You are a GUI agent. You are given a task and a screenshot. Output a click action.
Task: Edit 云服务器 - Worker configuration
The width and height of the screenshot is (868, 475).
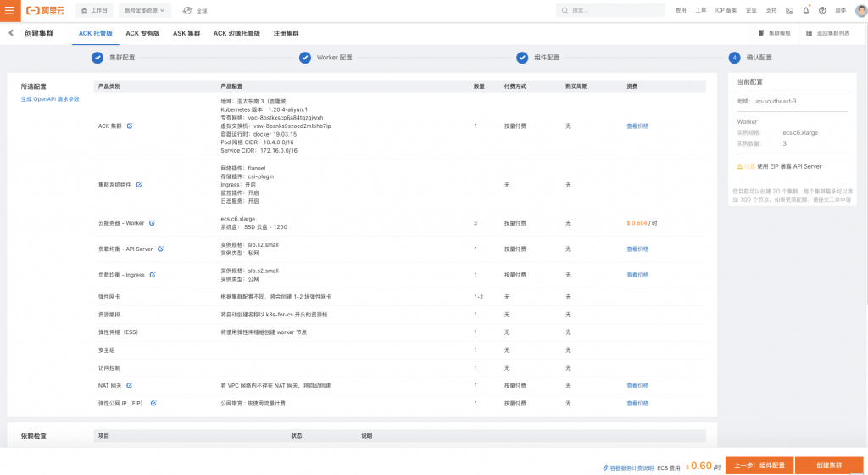[152, 223]
